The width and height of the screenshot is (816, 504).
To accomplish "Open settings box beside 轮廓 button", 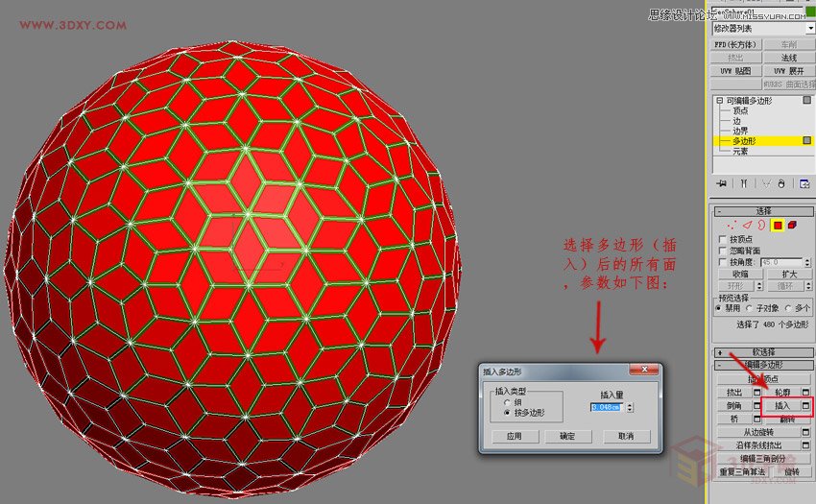I will [x=806, y=393].
